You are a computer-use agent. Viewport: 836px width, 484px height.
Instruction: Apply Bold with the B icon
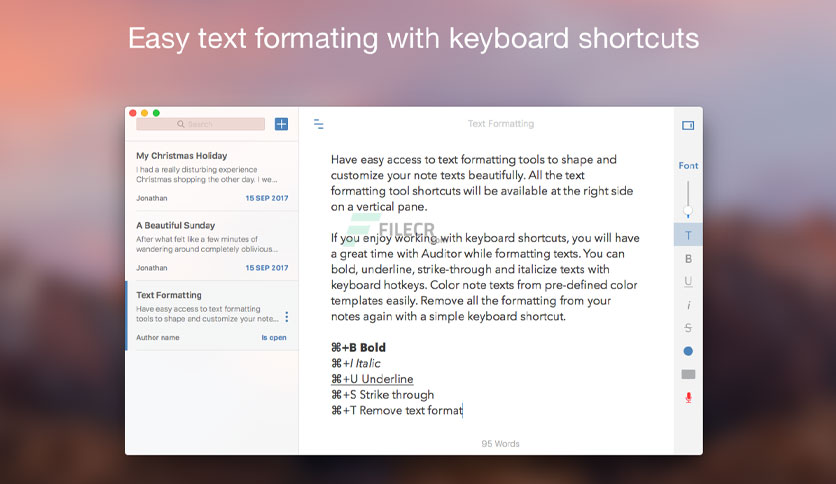[688, 259]
